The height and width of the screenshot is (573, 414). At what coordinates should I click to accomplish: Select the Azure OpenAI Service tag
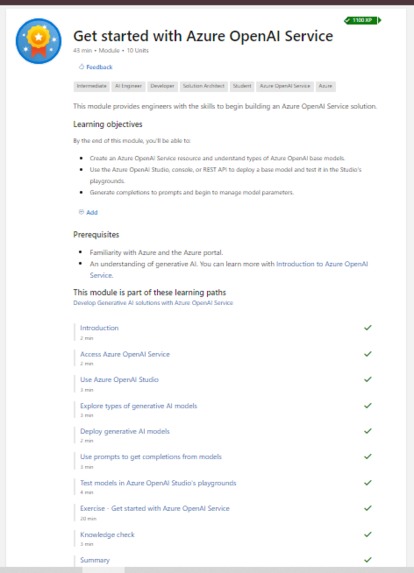coord(285,86)
